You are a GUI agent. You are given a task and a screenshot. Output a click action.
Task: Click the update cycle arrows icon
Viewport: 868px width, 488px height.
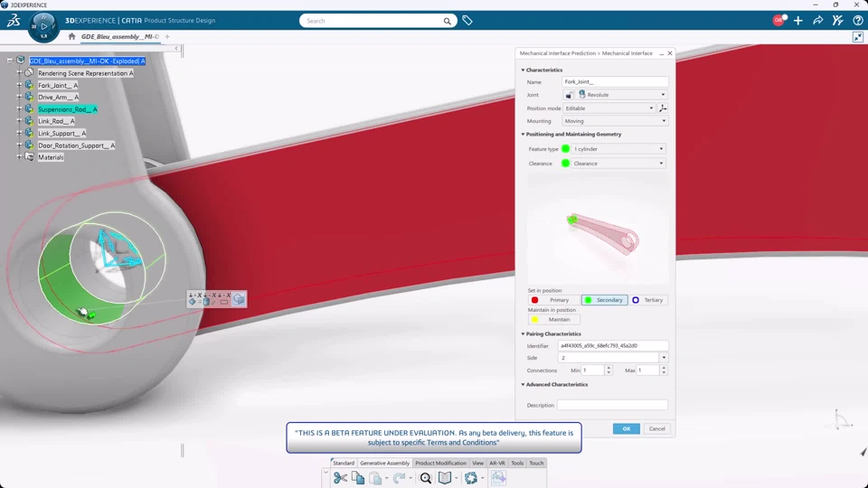[x=470, y=478]
